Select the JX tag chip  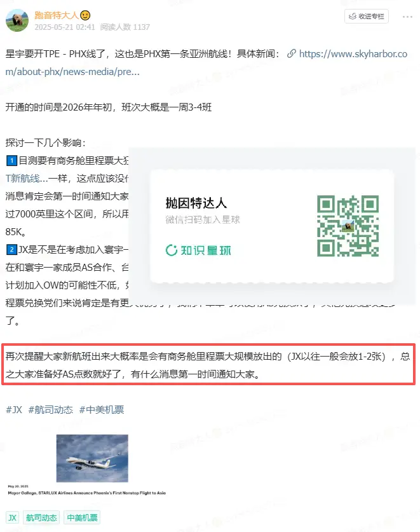12,518
